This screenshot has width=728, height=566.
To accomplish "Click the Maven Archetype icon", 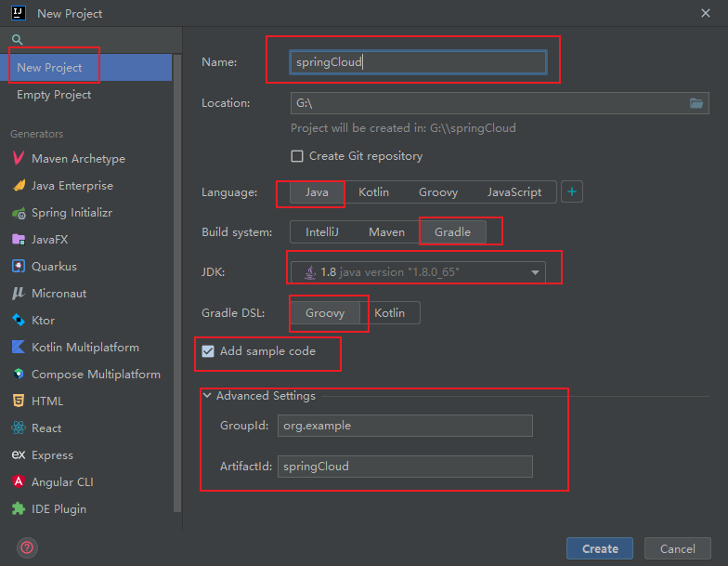I will [x=19, y=158].
